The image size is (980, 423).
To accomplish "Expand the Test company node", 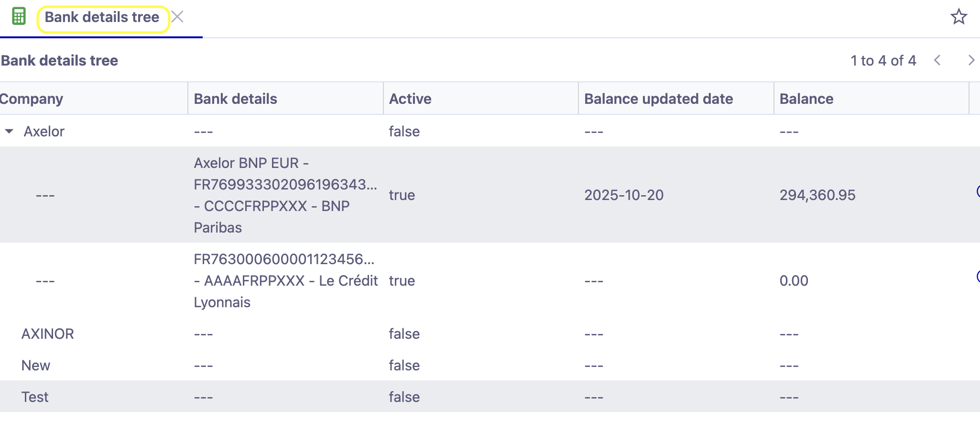I will [9, 397].
